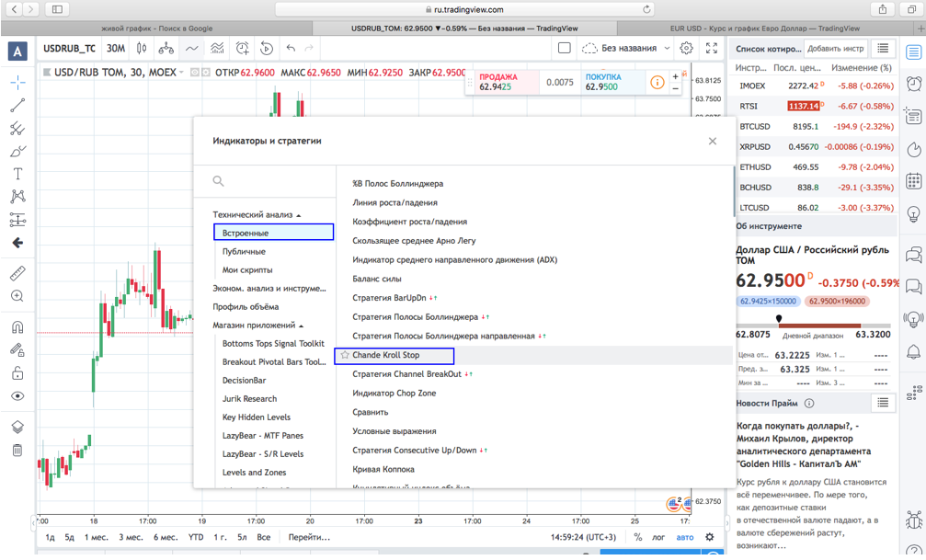Image resolution: width=926 pixels, height=560 pixels.
Task: Click the back arrow in drawing toolbar
Action: click(x=17, y=243)
